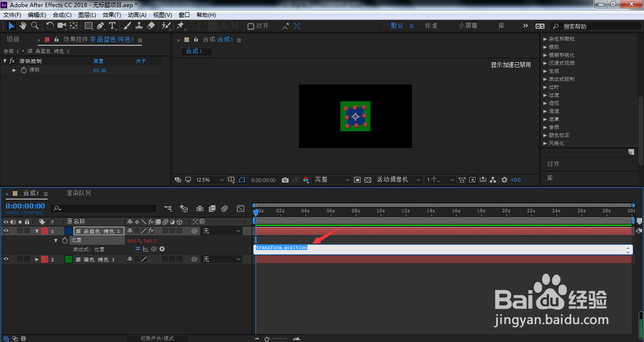644x342 pixels.
Task: Select the Zoom magnifier tool
Action: pos(35,26)
